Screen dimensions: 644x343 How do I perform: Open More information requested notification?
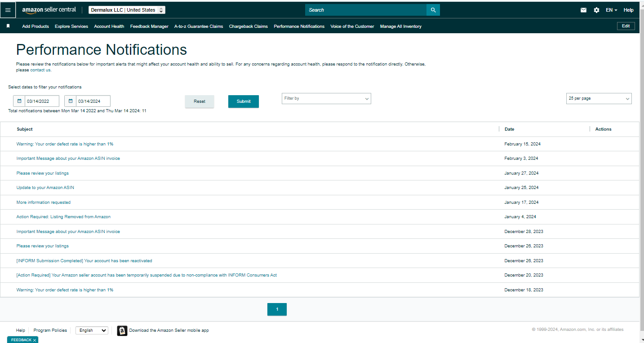[44, 202]
